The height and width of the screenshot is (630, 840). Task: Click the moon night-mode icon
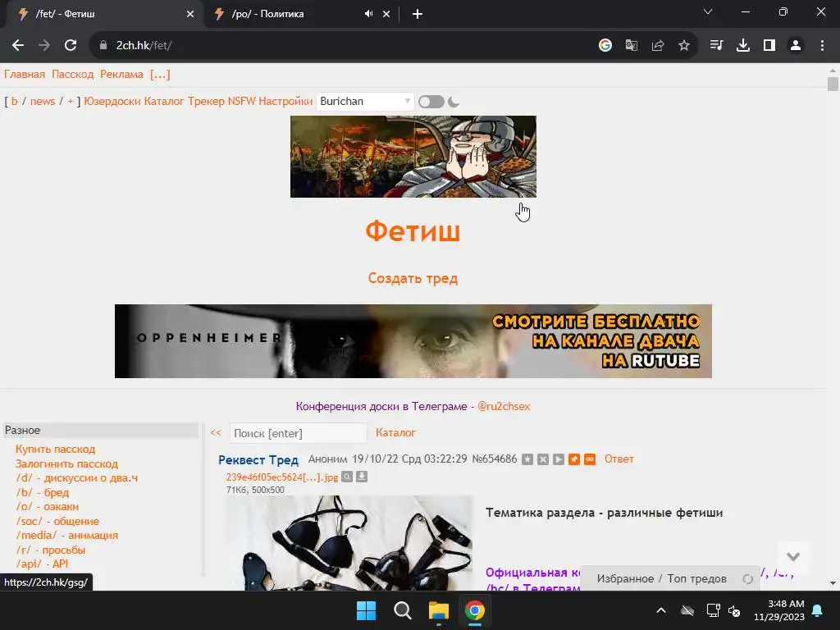pos(454,101)
